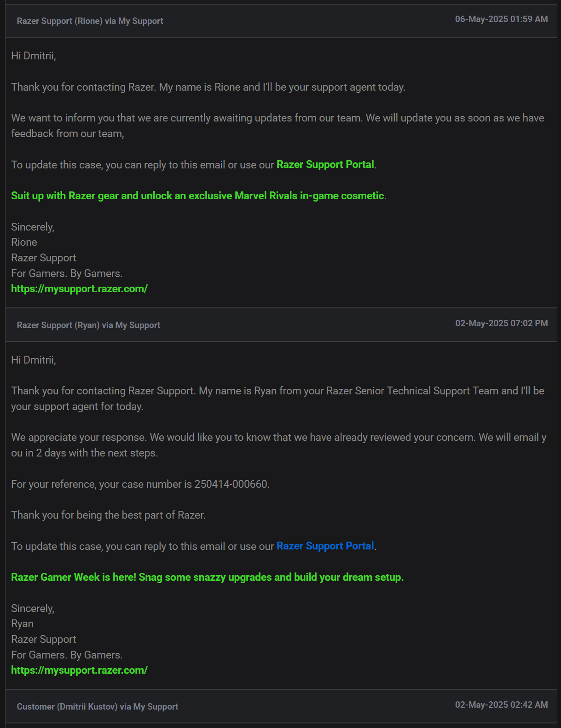Open the green Razer Support Portal link
Image resolution: width=561 pixels, height=728 pixels.
pyautogui.click(x=325, y=165)
